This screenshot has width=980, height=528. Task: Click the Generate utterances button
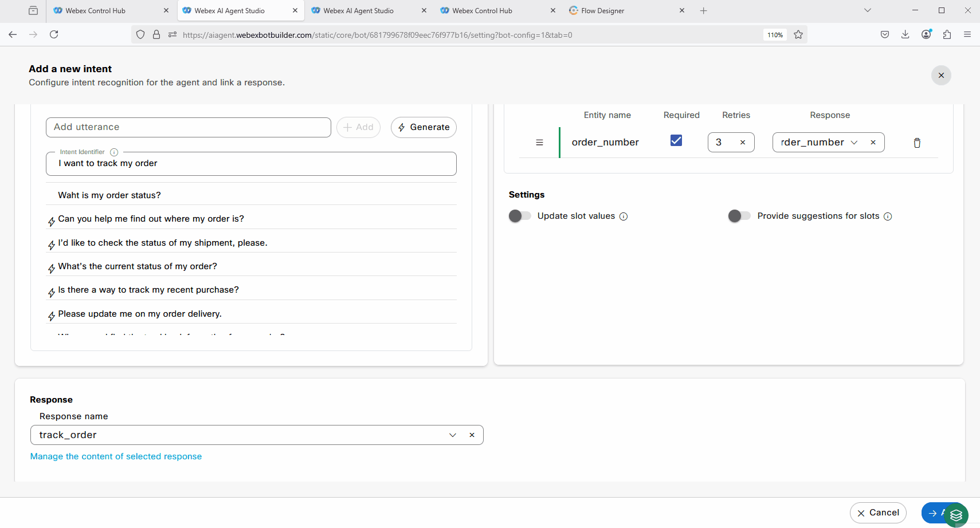click(x=424, y=127)
